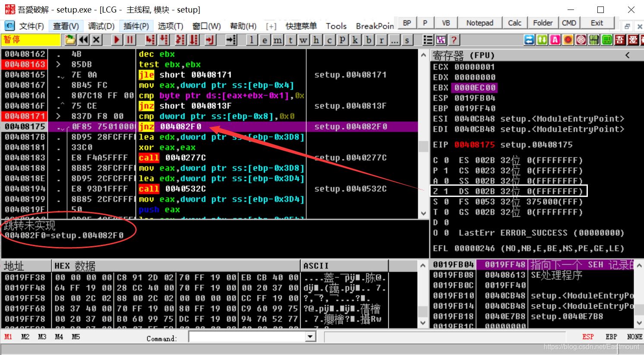This screenshot has height=355, width=644.
Task: Switch dump to memory slot M4
Action: 59,337
